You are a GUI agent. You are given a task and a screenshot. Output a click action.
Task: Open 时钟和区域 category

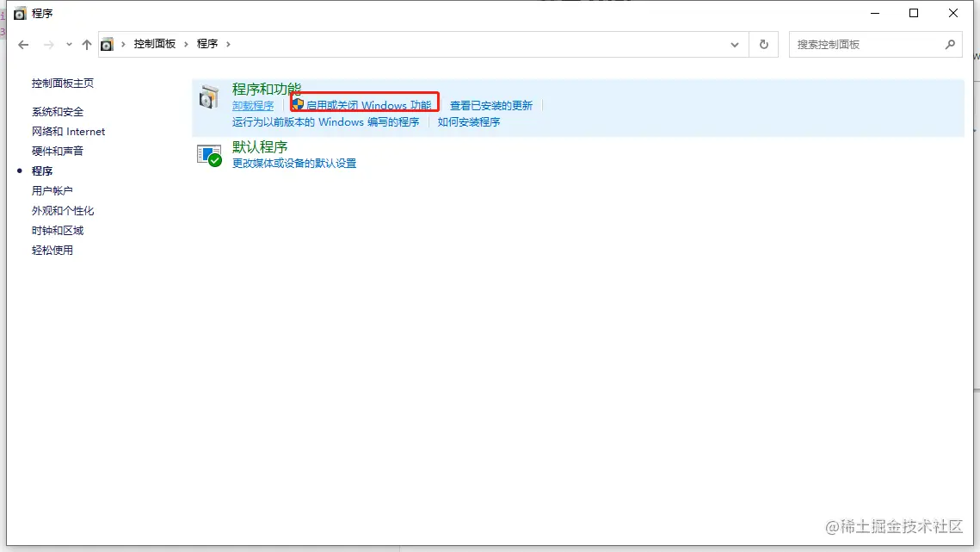pos(58,230)
